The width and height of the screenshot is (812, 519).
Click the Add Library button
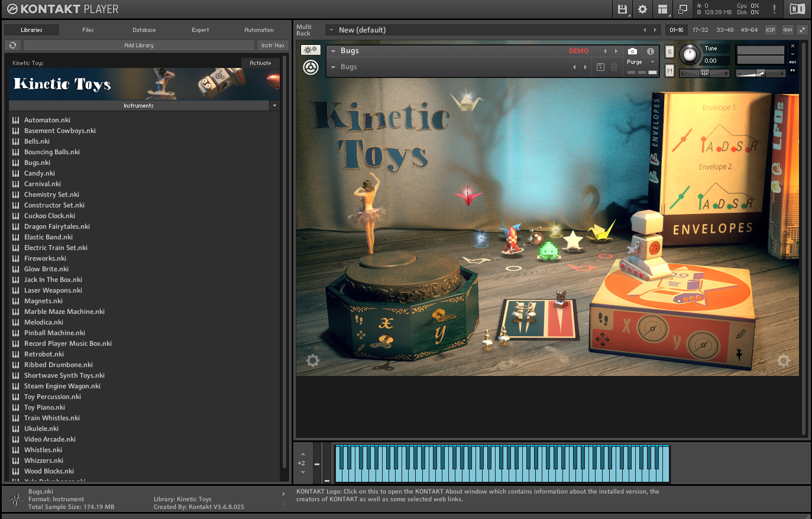coord(139,45)
